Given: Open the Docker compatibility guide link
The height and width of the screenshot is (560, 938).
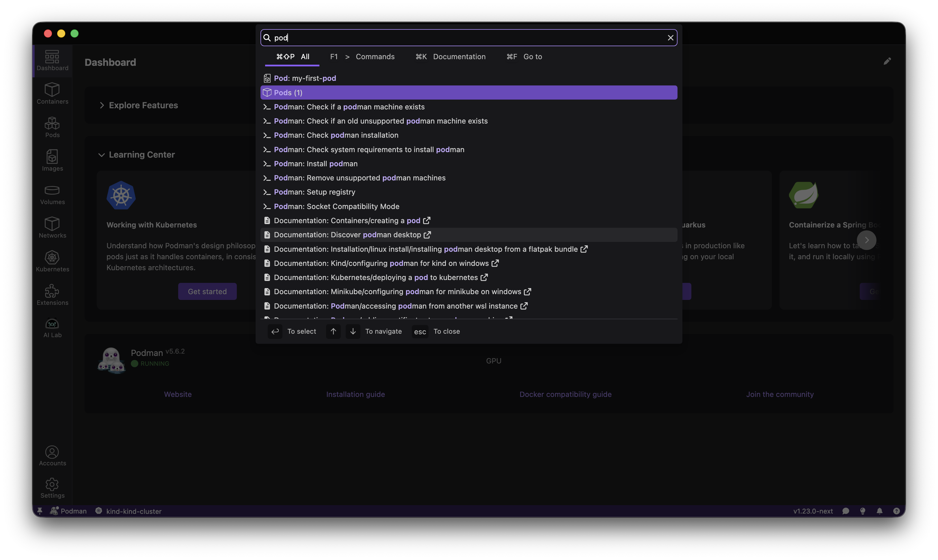Looking at the screenshot, I should point(565,394).
